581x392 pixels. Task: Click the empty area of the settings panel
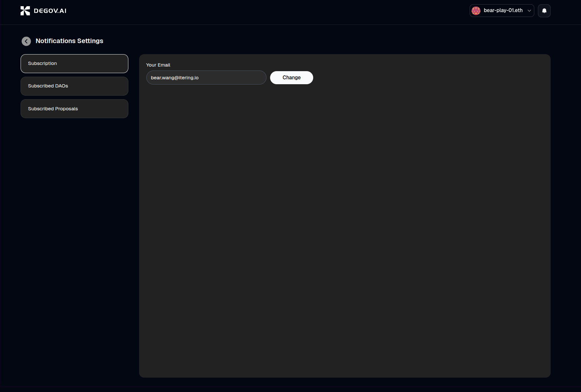(x=345, y=228)
